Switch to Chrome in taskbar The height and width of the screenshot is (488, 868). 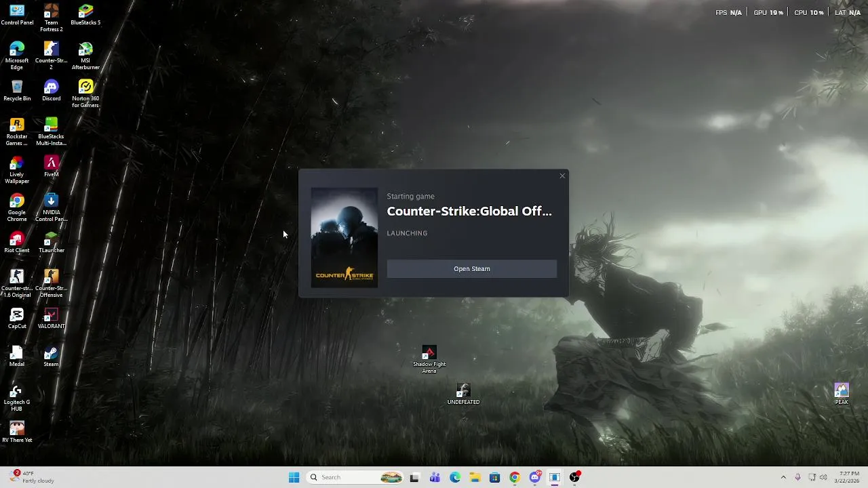[515, 477]
